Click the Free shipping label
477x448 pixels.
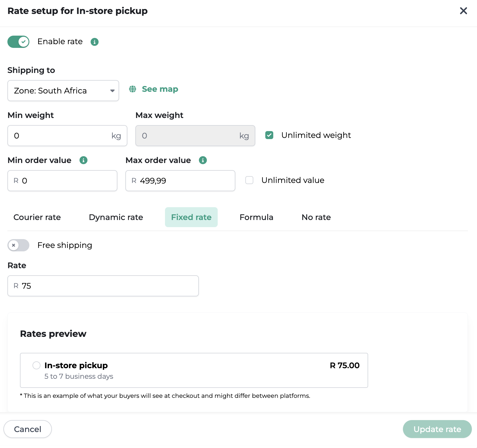pos(65,245)
